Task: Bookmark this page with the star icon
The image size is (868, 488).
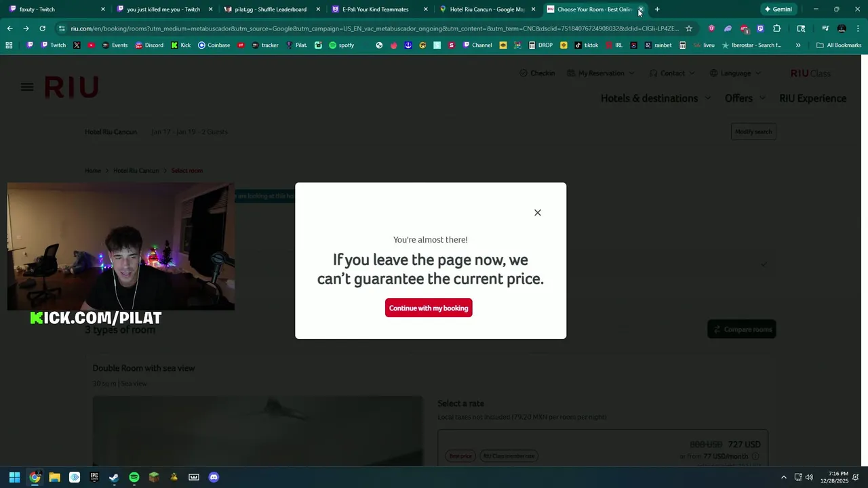Action: click(689, 28)
